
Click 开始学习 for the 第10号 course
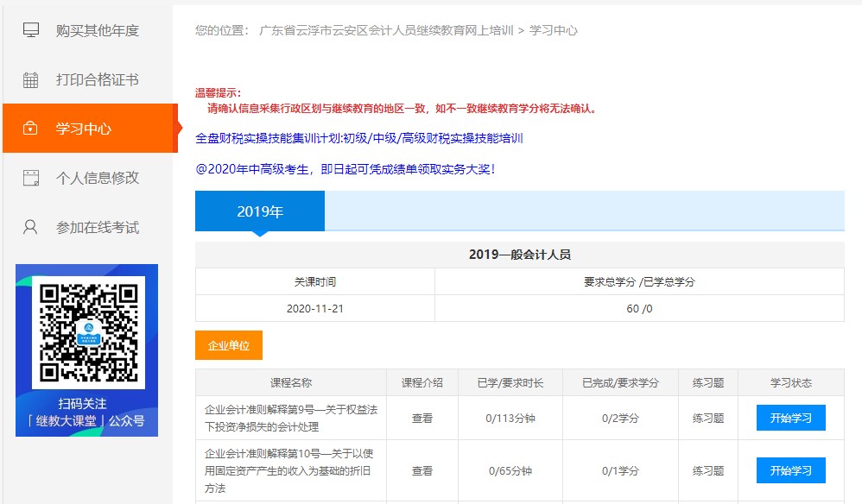[791, 470]
